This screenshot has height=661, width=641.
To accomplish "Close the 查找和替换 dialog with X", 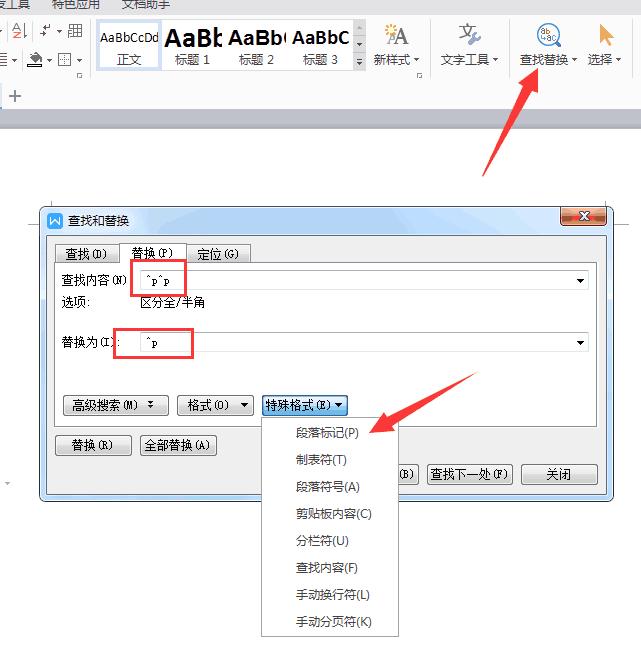I will [584, 216].
